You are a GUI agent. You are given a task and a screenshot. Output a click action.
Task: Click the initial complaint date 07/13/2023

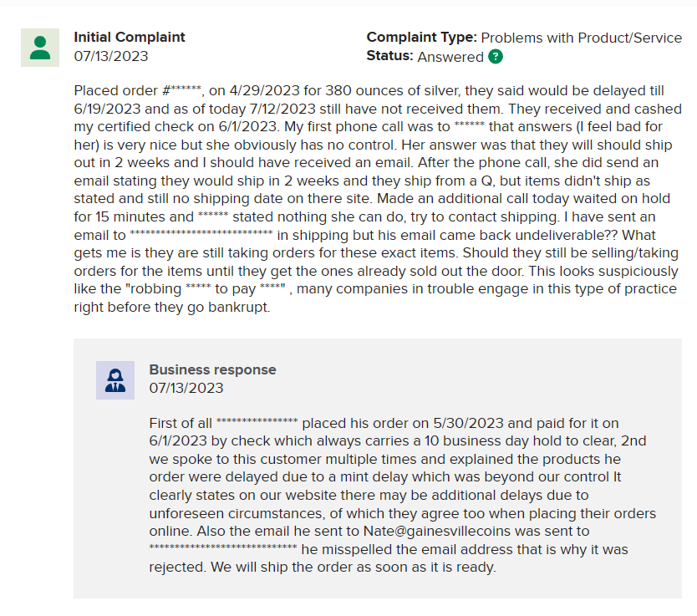point(111,57)
